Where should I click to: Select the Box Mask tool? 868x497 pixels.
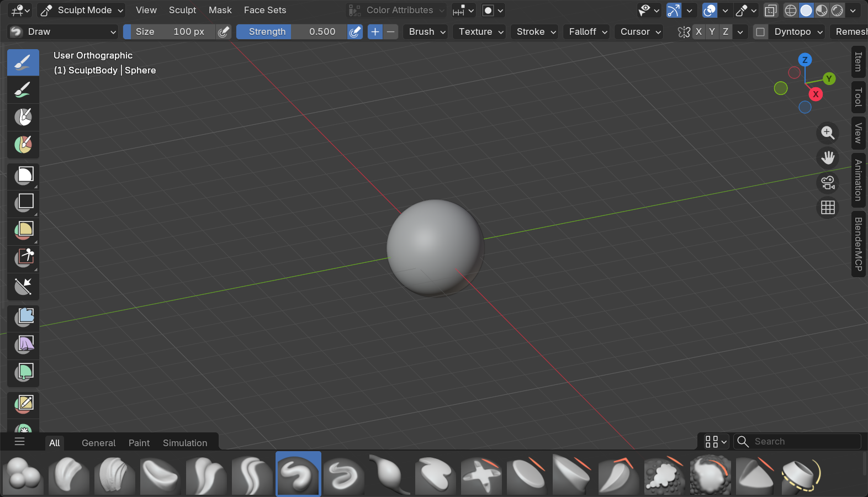click(23, 176)
